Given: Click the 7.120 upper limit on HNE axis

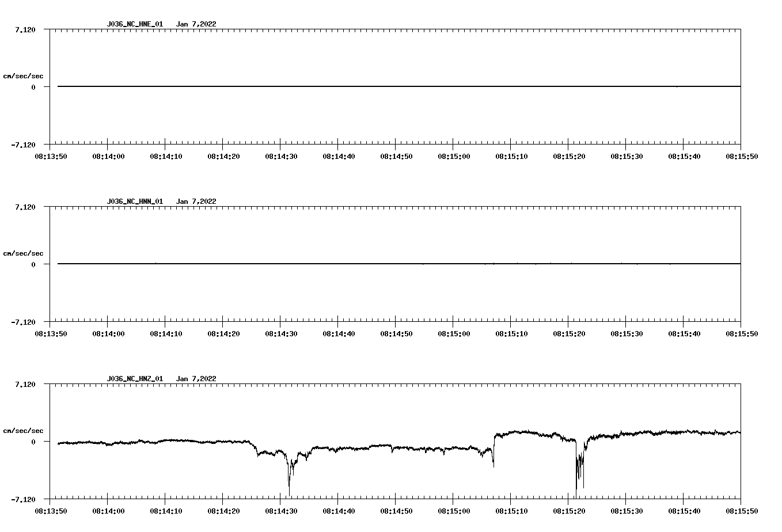Looking at the screenshot, I should coord(25,29).
